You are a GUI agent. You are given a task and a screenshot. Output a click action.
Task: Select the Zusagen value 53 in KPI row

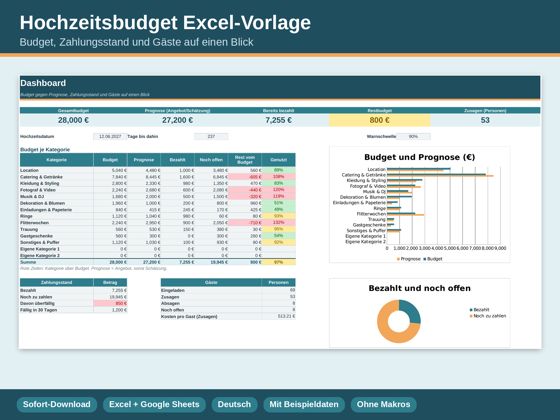pos(485,120)
